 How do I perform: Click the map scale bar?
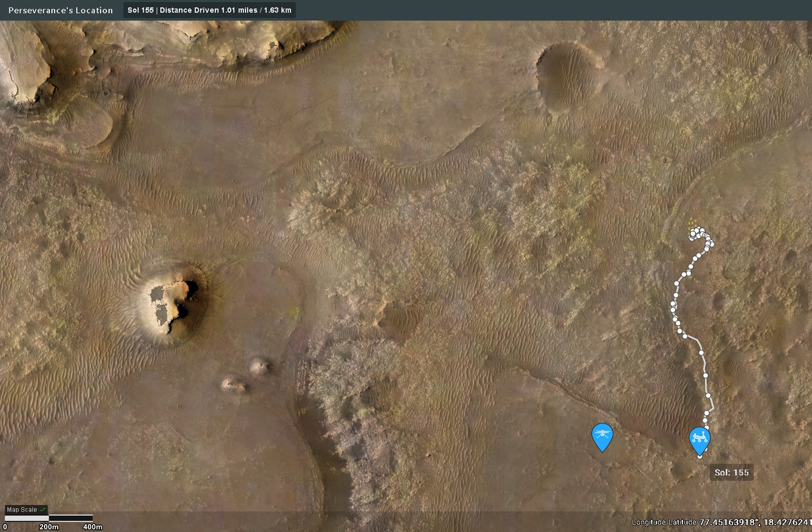click(49, 518)
